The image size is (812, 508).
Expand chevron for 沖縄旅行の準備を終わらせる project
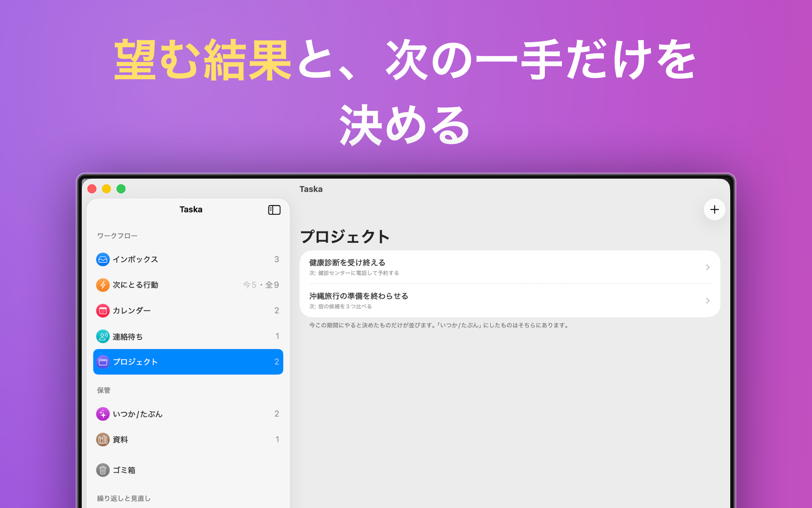click(x=707, y=301)
